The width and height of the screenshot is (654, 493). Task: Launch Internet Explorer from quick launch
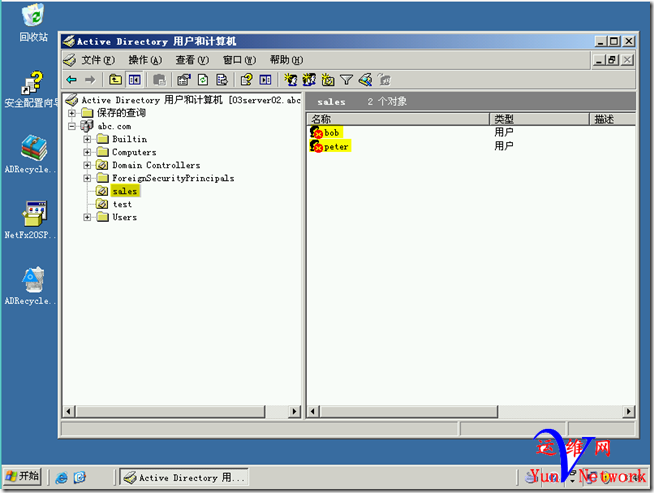(61, 478)
